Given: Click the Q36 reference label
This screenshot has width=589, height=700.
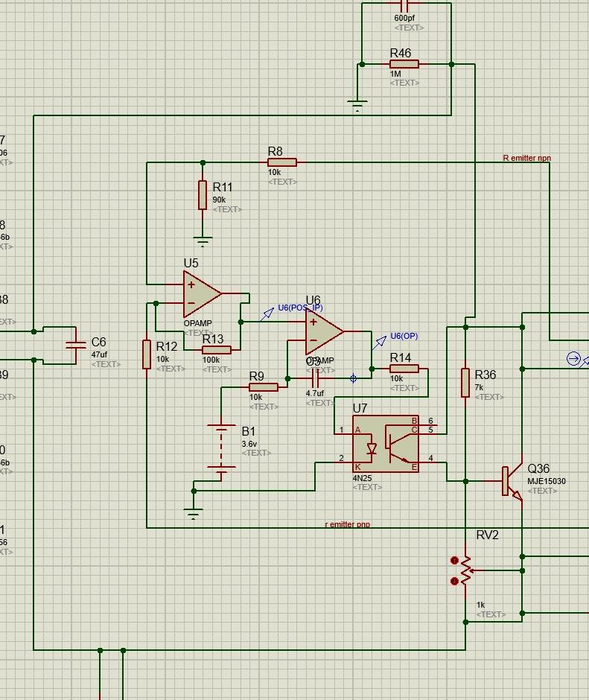Looking at the screenshot, I should click(x=538, y=468).
